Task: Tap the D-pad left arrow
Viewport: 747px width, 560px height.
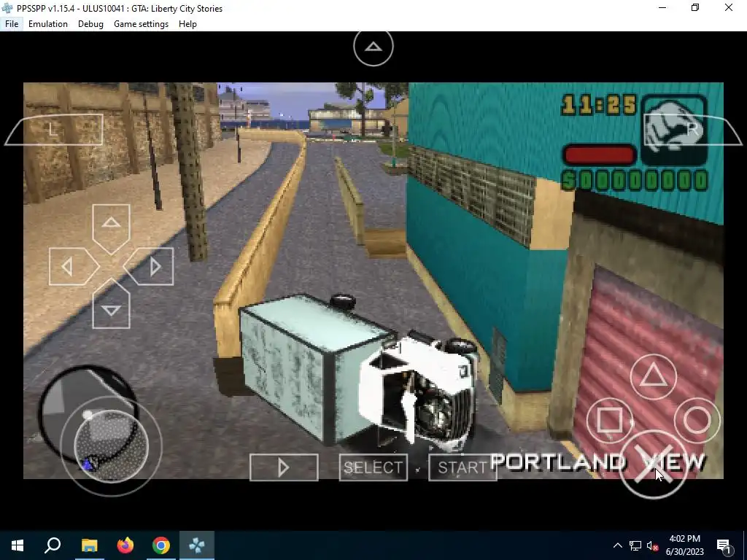Action: pos(74,267)
